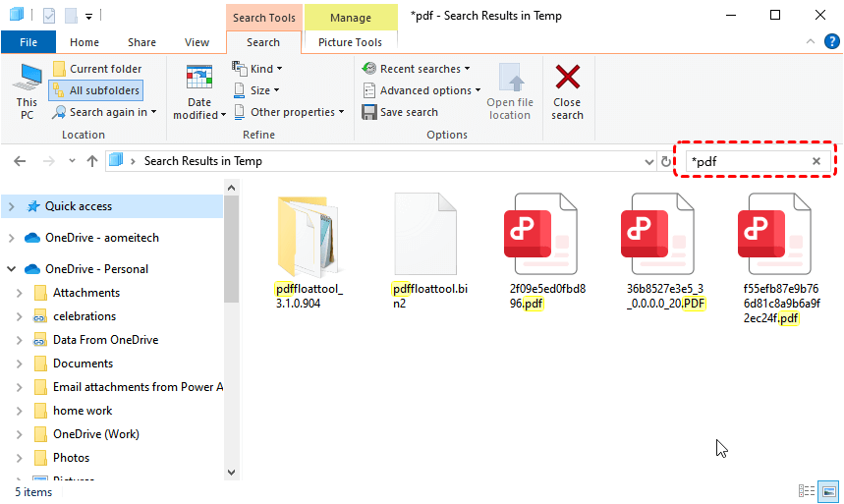Screen dimensions: 844x504
Task: Switch to large thumbnails view icon
Action: [828, 490]
